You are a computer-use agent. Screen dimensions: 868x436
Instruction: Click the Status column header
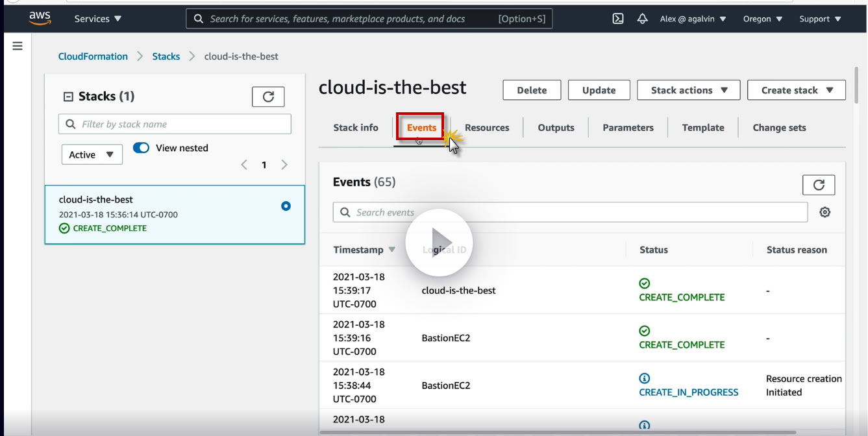654,250
